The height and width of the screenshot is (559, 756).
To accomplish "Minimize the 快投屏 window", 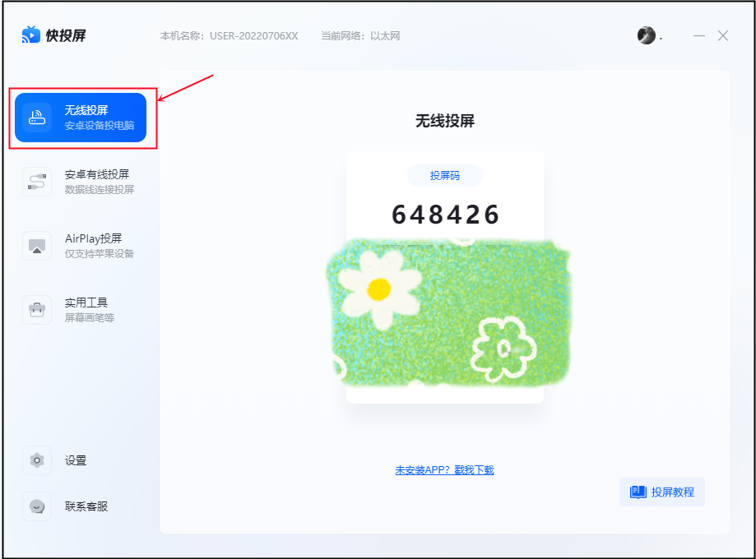I will (x=699, y=35).
